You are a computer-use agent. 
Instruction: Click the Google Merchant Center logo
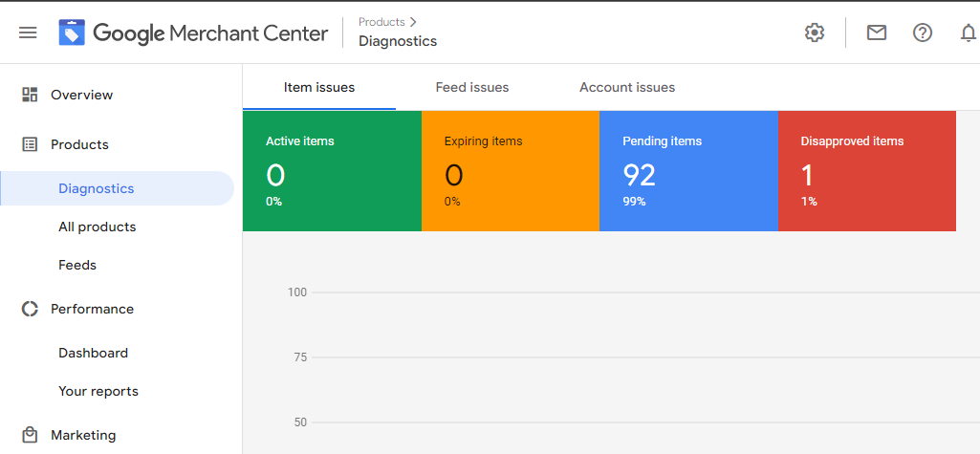193,32
